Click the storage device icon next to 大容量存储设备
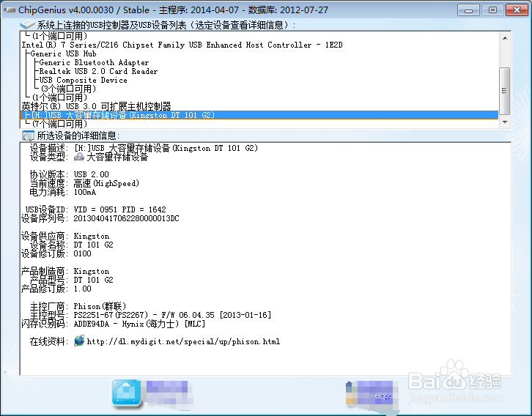532x416 pixels. click(x=79, y=157)
